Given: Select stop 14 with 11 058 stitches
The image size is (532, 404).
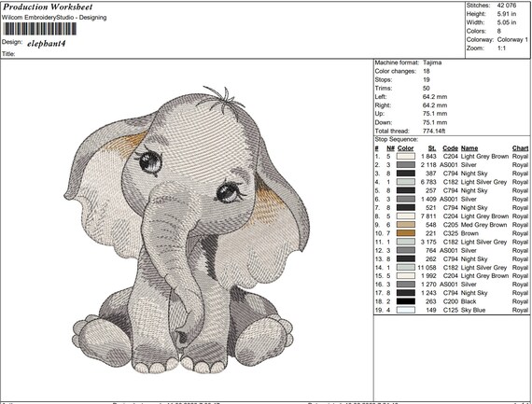Looking at the screenshot, I should (x=451, y=268).
